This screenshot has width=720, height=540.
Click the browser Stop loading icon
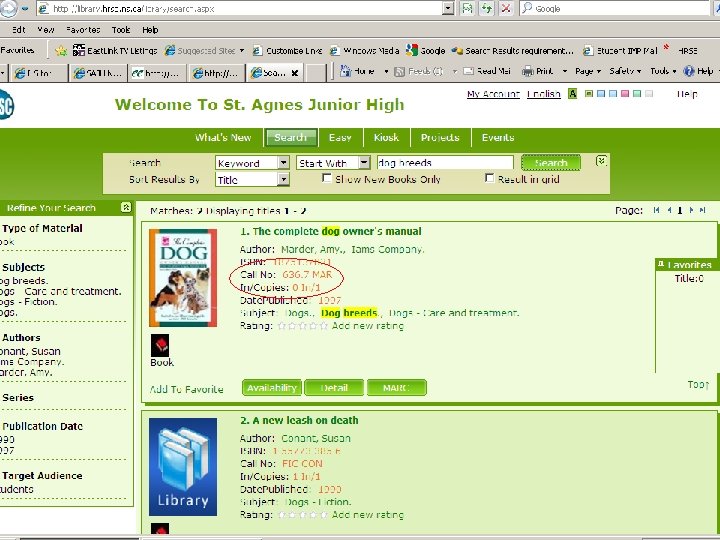click(x=506, y=8)
